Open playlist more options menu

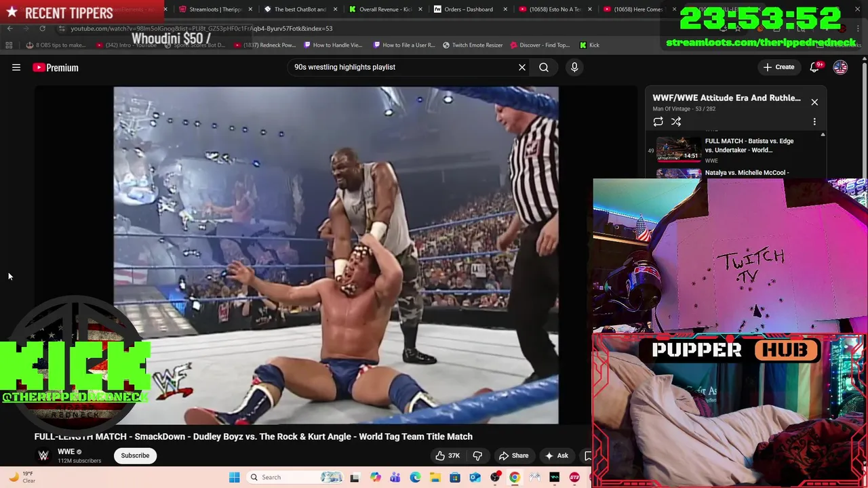pyautogui.click(x=814, y=121)
